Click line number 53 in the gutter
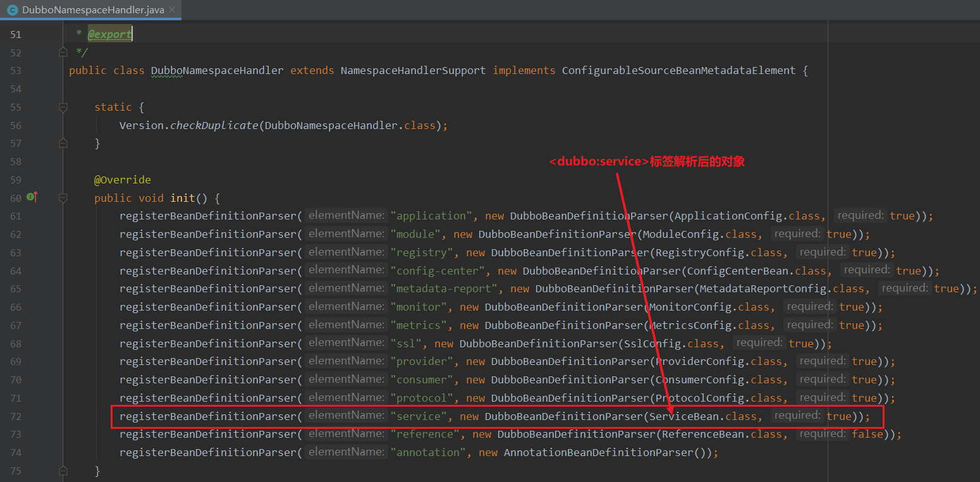 (15, 71)
